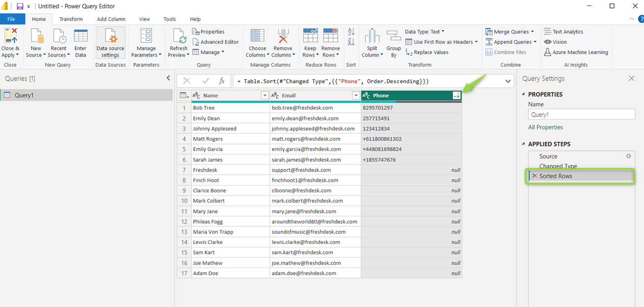The width and height of the screenshot is (644, 307).
Task: Click the Phone column data type icon
Action: pos(366,95)
